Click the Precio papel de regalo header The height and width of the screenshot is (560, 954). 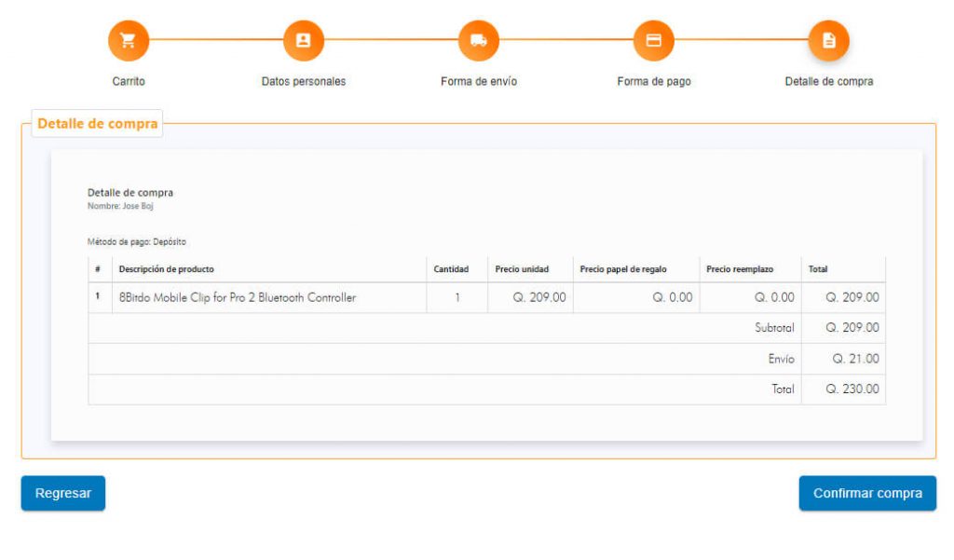pyautogui.click(x=623, y=269)
